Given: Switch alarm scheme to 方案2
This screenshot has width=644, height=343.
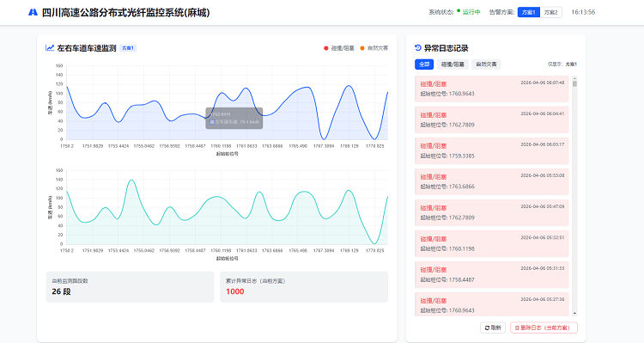Looking at the screenshot, I should pos(550,12).
